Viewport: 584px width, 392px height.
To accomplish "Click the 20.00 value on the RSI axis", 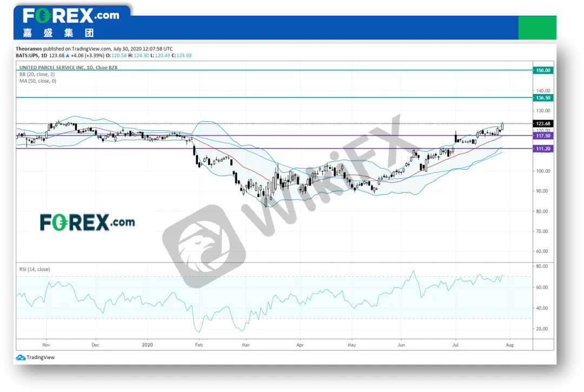I will [x=542, y=329].
